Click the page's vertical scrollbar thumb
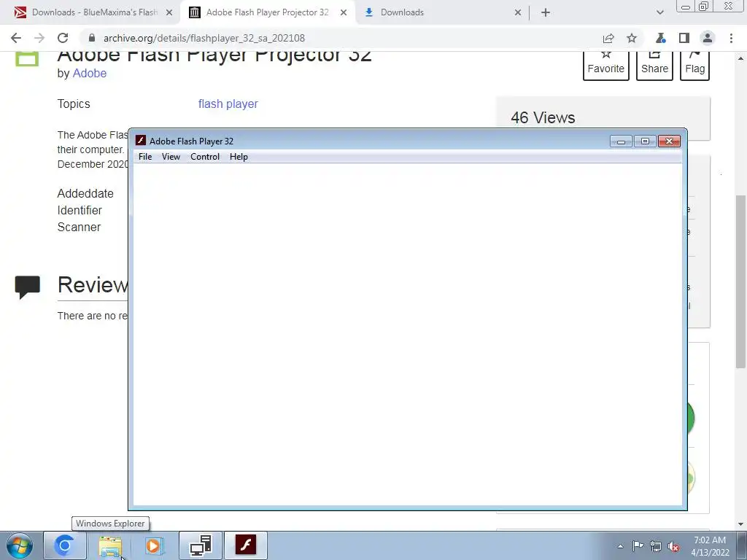The width and height of the screenshot is (747, 560). (740, 281)
